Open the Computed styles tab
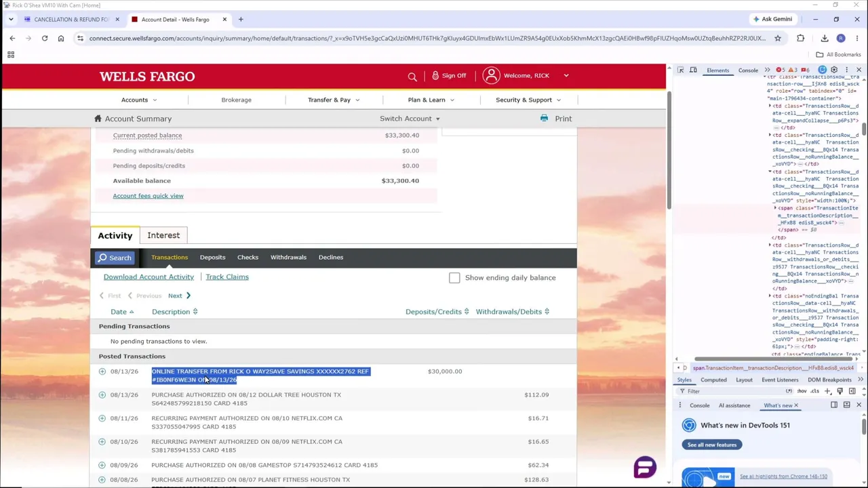Image resolution: width=868 pixels, height=488 pixels. 713,380
